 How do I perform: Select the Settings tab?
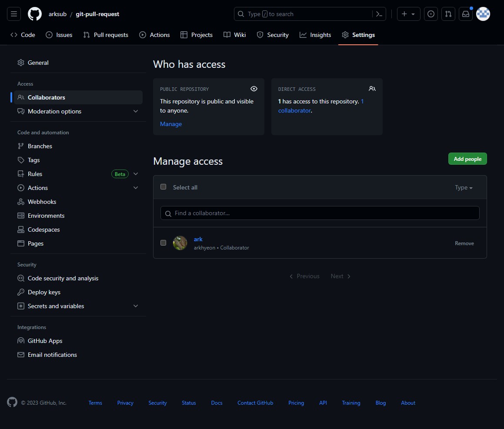[358, 35]
